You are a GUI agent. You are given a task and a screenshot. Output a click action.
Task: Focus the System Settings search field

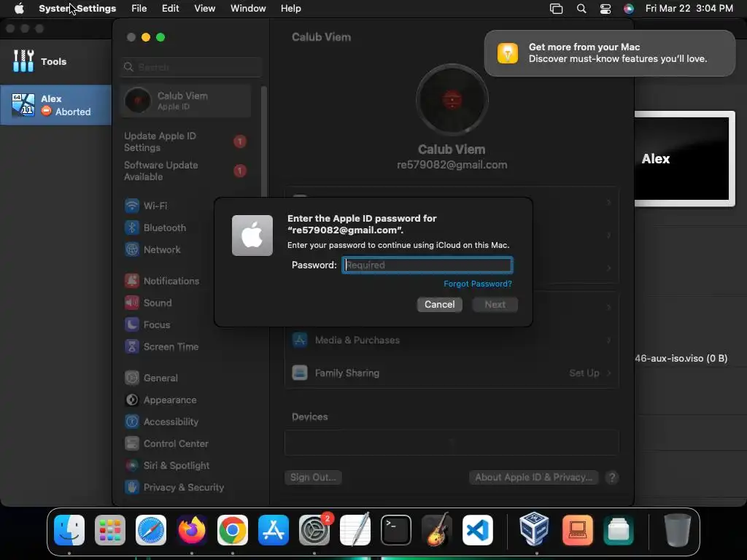(x=191, y=67)
